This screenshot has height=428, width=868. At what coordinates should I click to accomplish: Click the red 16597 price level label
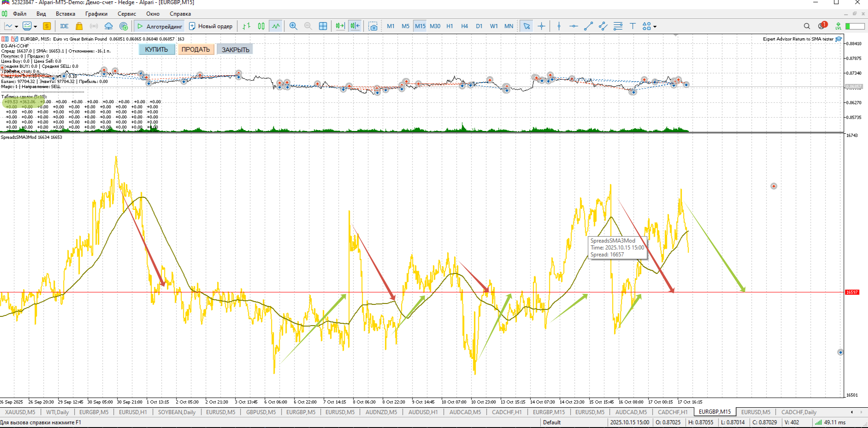(852, 292)
